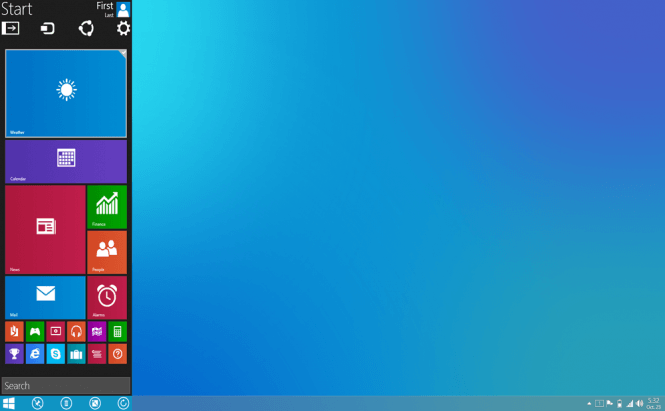
Task: Launch the Internet Explorer tile
Action: 35,354
